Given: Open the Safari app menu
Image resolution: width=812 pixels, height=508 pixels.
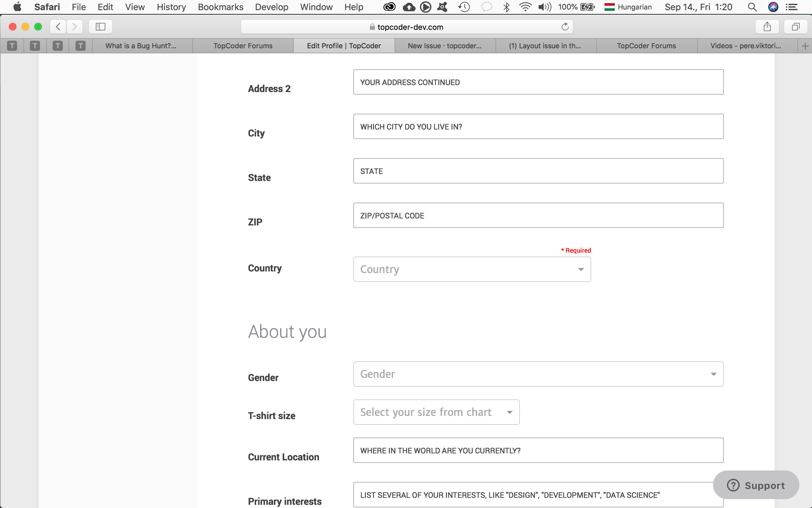Looking at the screenshot, I should 47,7.
